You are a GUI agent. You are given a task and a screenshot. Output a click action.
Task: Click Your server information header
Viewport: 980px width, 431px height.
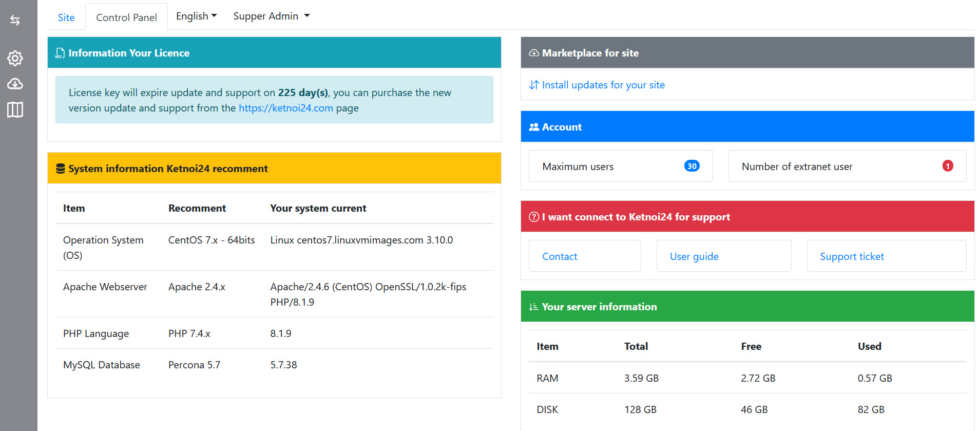pyautogui.click(x=747, y=306)
